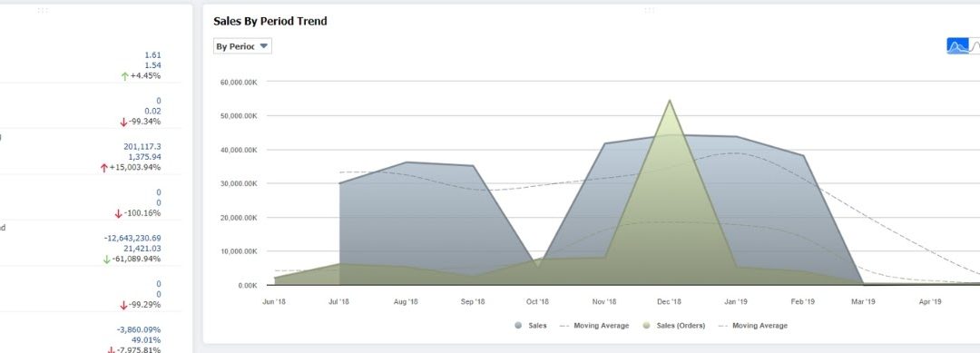
Task: Open the By Period dropdown
Action: click(x=242, y=46)
